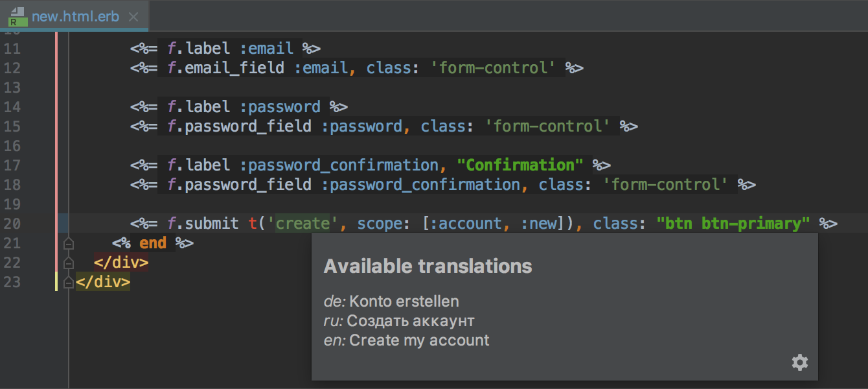The image size is (868, 389).
Task: Open the popup's gear settings icon
Action: (800, 362)
